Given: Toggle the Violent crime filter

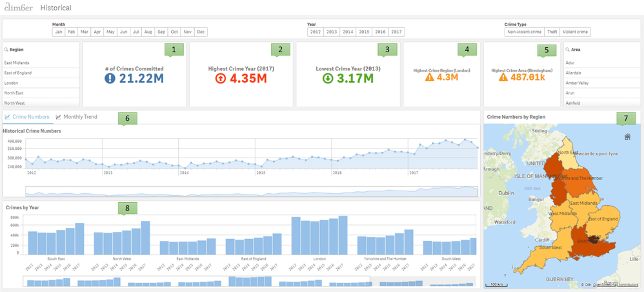Looking at the screenshot, I should click(575, 32).
